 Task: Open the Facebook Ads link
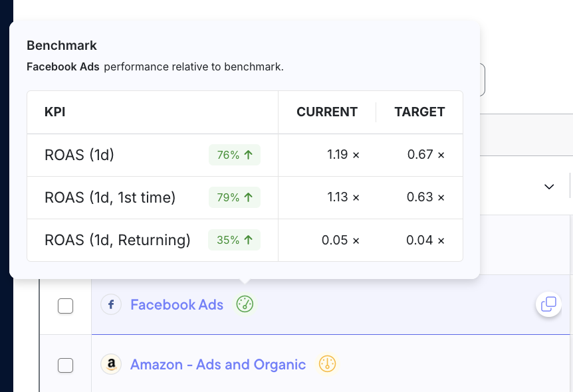[177, 305]
